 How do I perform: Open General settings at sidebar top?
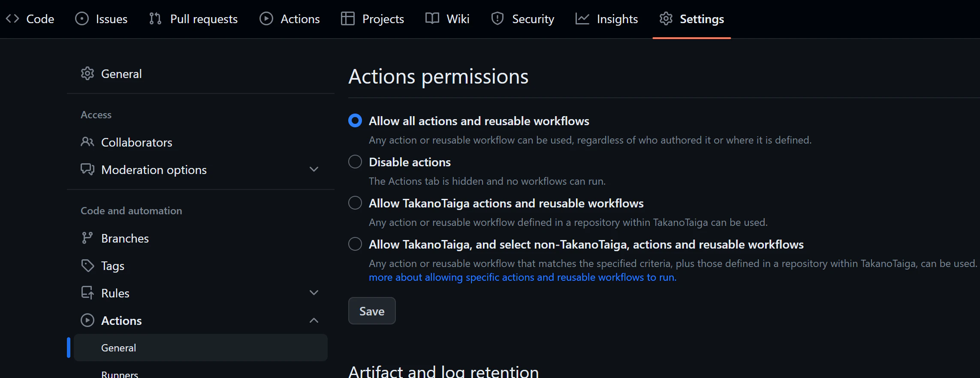201,73
